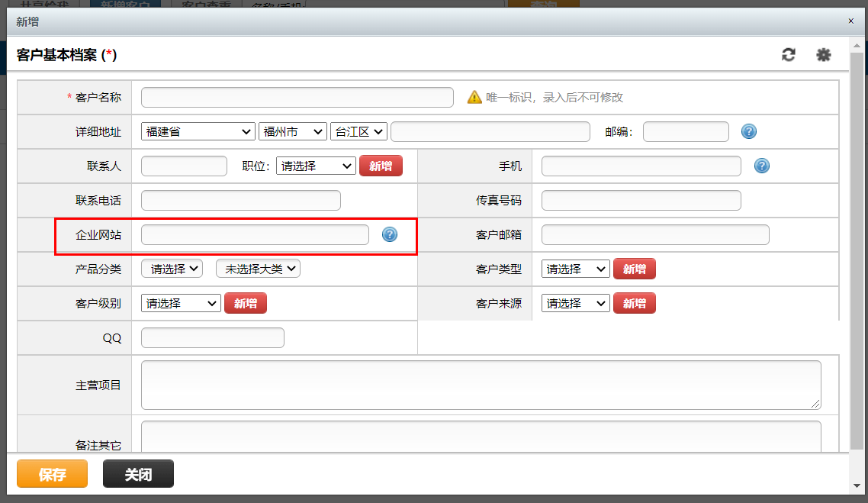
Task: Expand the 职位 position dropdown
Action: pyautogui.click(x=316, y=166)
